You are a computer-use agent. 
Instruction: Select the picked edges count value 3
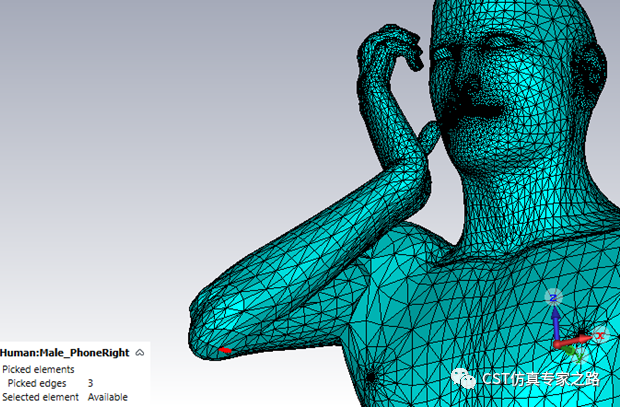[x=91, y=383]
